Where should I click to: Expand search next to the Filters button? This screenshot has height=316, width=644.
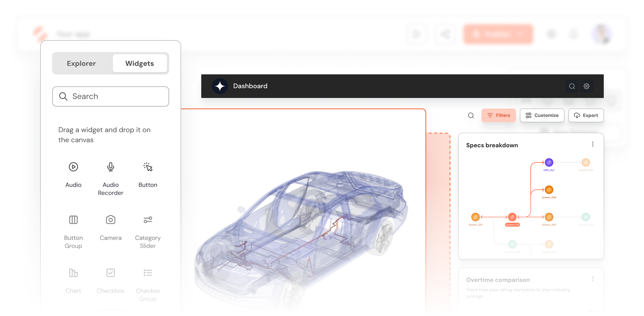471,115
